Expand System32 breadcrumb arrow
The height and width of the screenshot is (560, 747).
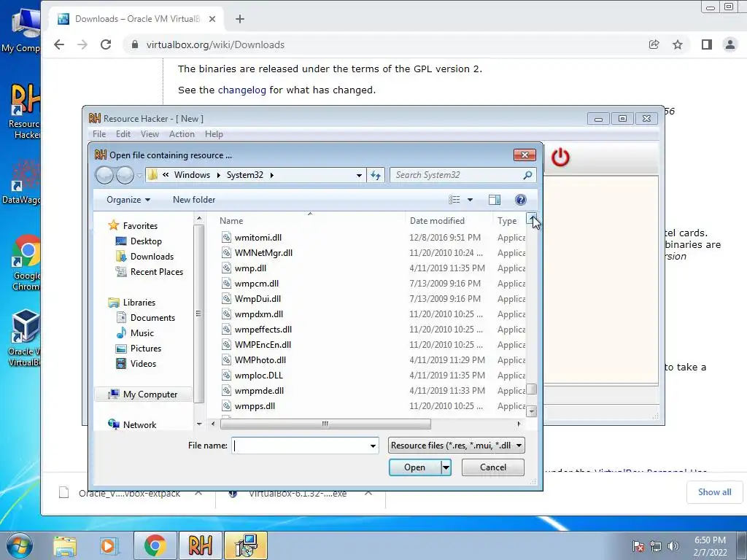272,175
